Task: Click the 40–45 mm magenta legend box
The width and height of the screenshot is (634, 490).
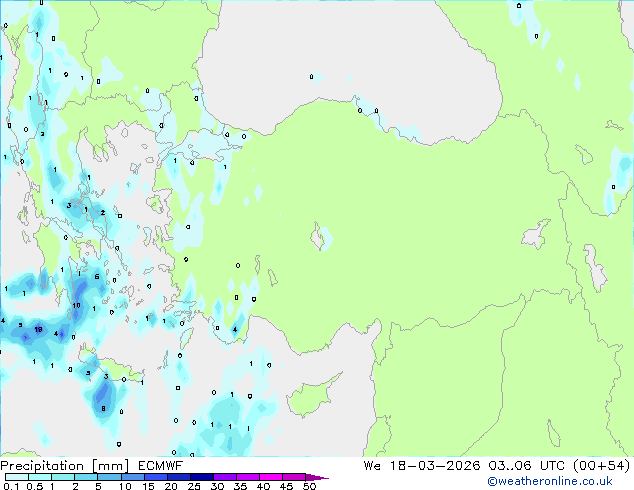Action: 271,477
